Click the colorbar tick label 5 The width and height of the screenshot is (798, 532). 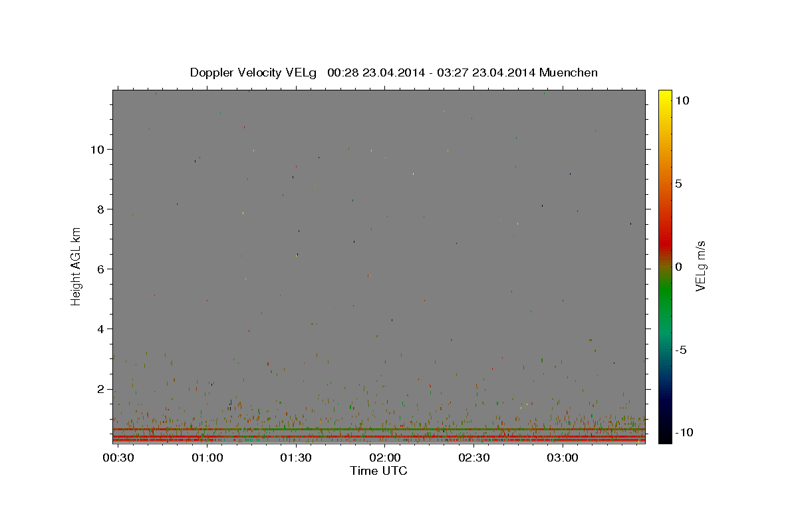click(x=678, y=184)
